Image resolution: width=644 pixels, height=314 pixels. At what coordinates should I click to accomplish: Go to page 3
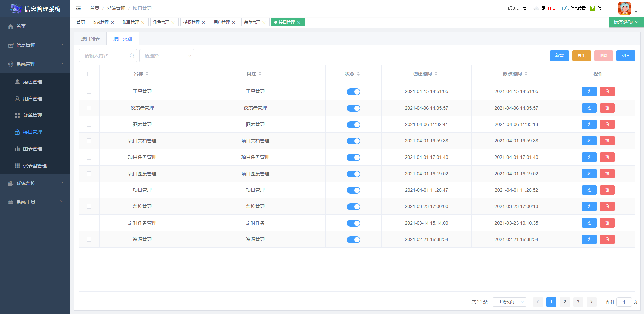click(578, 302)
